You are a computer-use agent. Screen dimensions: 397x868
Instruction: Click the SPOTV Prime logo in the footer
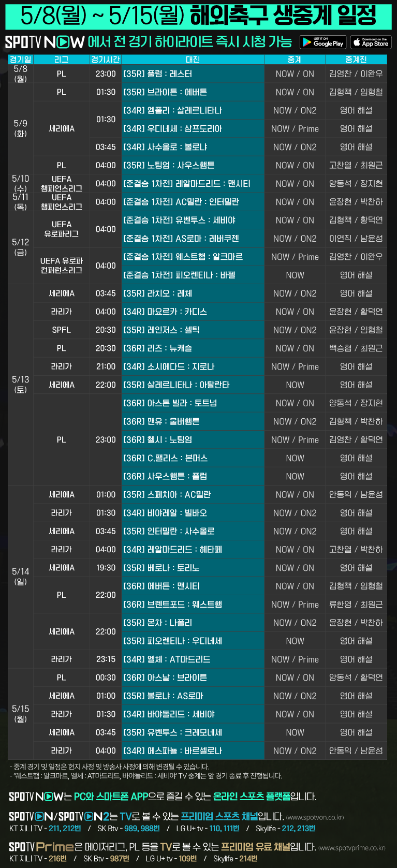pos(41,847)
